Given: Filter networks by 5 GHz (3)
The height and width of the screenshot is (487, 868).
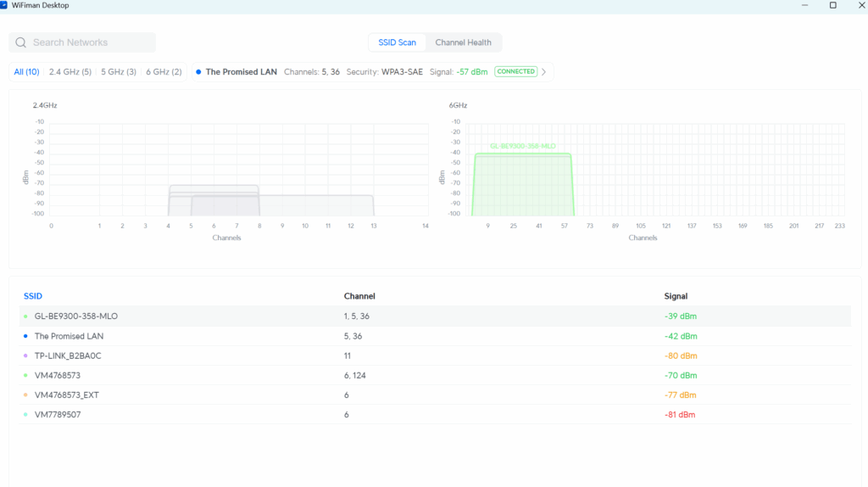Looking at the screenshot, I should (x=119, y=72).
